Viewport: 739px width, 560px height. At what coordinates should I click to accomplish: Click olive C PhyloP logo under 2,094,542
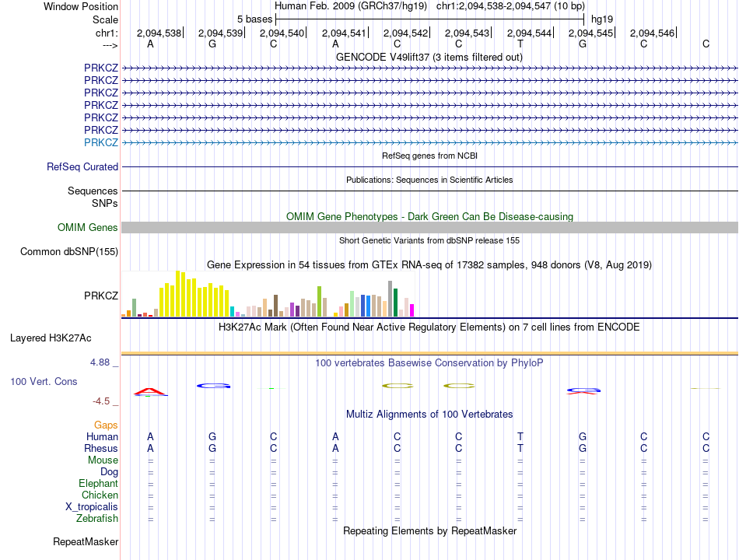[398, 386]
